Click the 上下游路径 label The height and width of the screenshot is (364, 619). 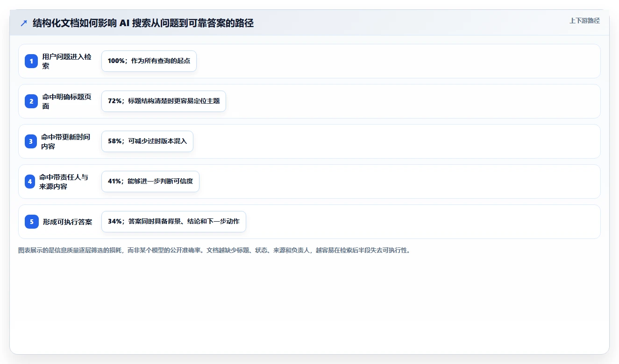[584, 21]
